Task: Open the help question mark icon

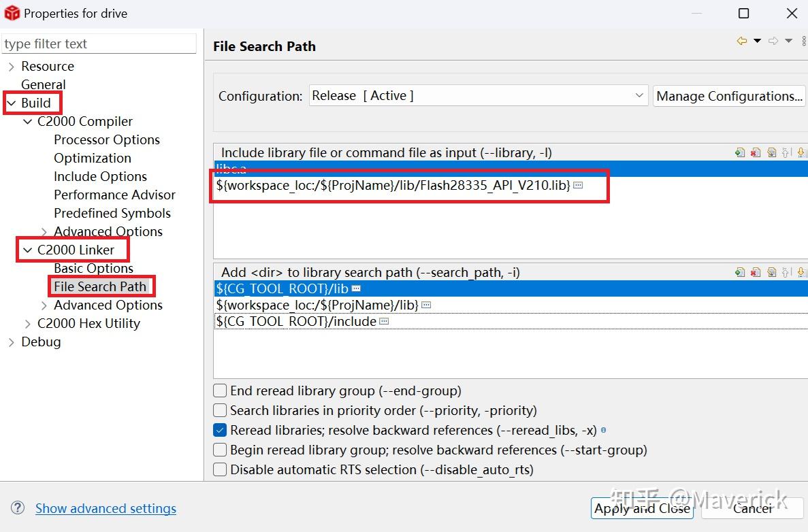Action: (18, 508)
